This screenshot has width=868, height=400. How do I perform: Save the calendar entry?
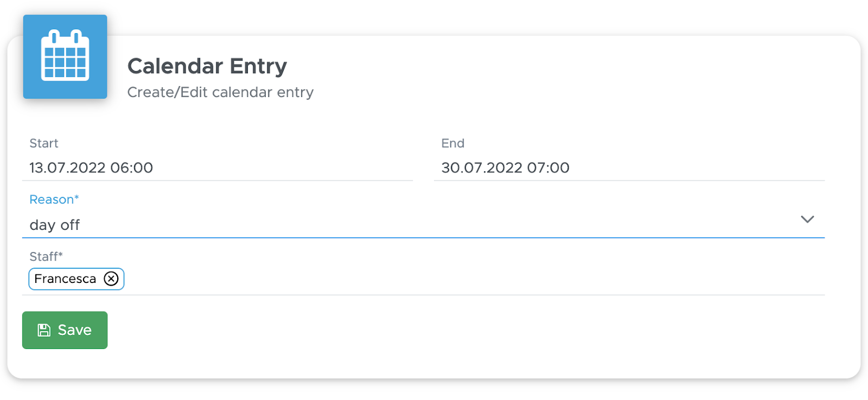click(x=65, y=330)
